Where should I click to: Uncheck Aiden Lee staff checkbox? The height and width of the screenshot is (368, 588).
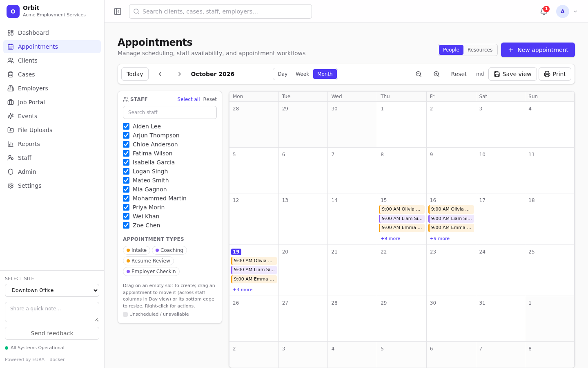pos(126,126)
